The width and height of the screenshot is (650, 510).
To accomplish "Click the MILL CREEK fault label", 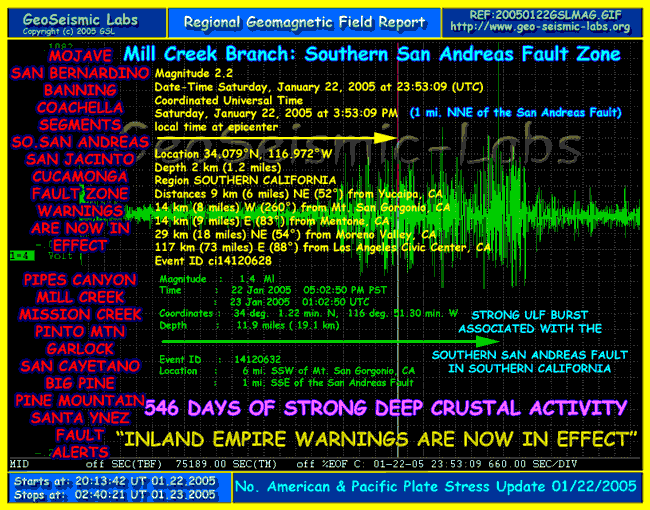I will coord(80,297).
